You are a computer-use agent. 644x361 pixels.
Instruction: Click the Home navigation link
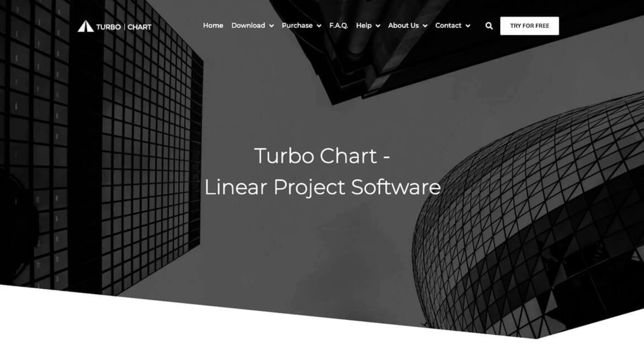pyautogui.click(x=213, y=25)
